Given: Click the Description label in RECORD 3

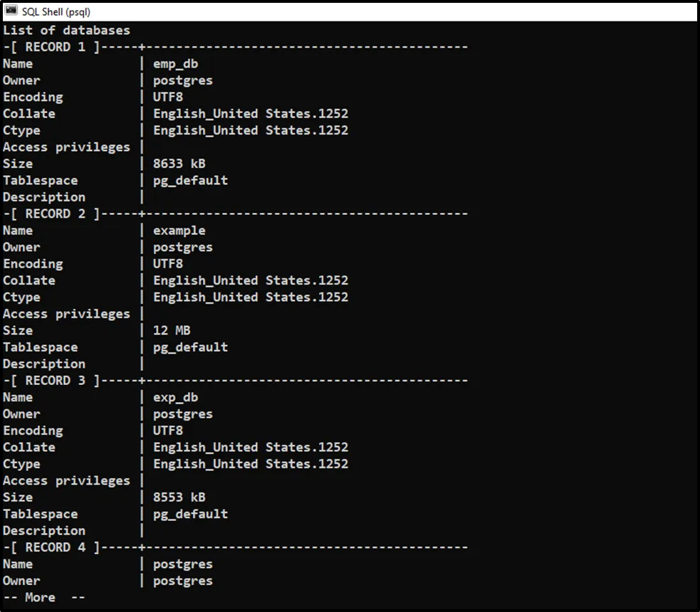Looking at the screenshot, I should coord(44,531).
